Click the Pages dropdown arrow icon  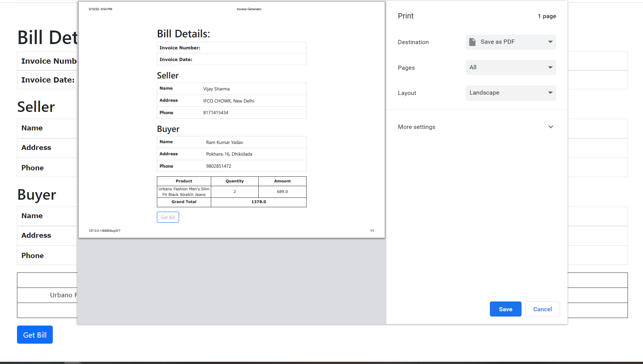tap(550, 67)
